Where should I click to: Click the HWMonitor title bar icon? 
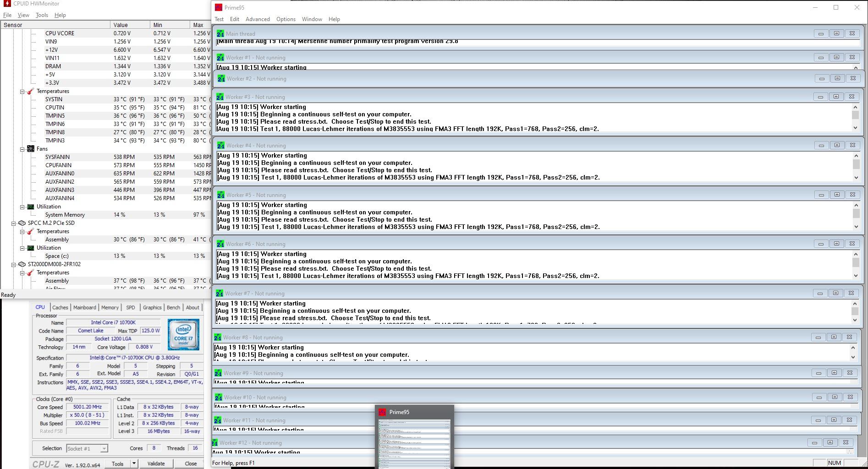coord(7,4)
